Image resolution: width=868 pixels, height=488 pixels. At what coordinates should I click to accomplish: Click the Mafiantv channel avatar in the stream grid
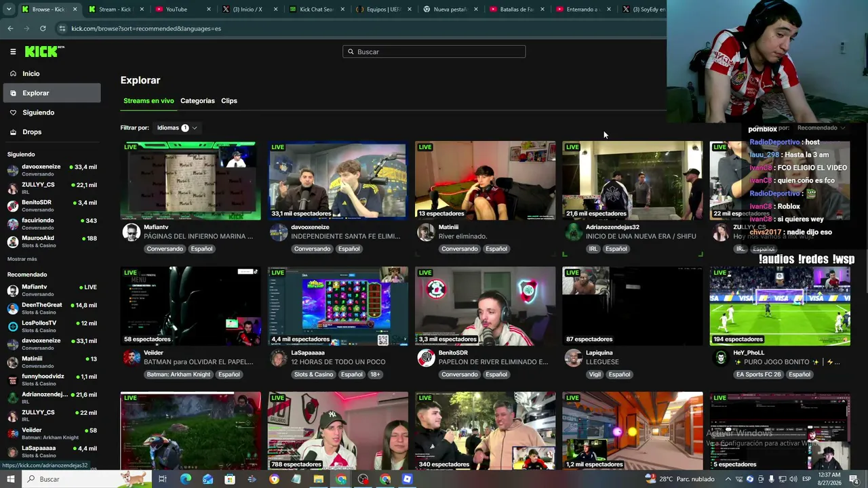pos(132,232)
